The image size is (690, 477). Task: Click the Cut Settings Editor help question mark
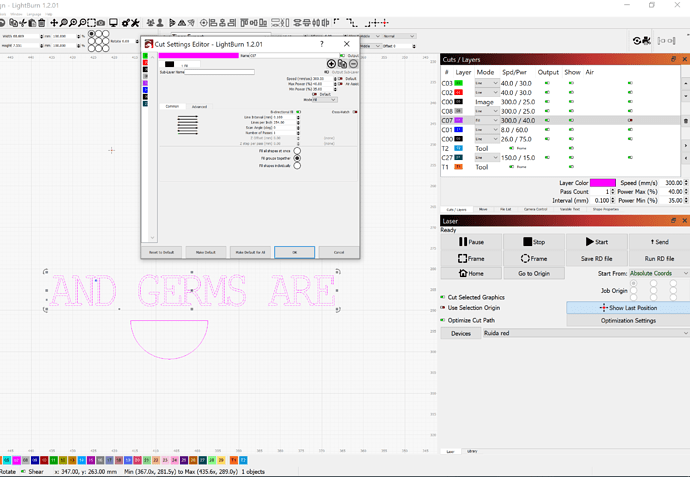pos(322,44)
